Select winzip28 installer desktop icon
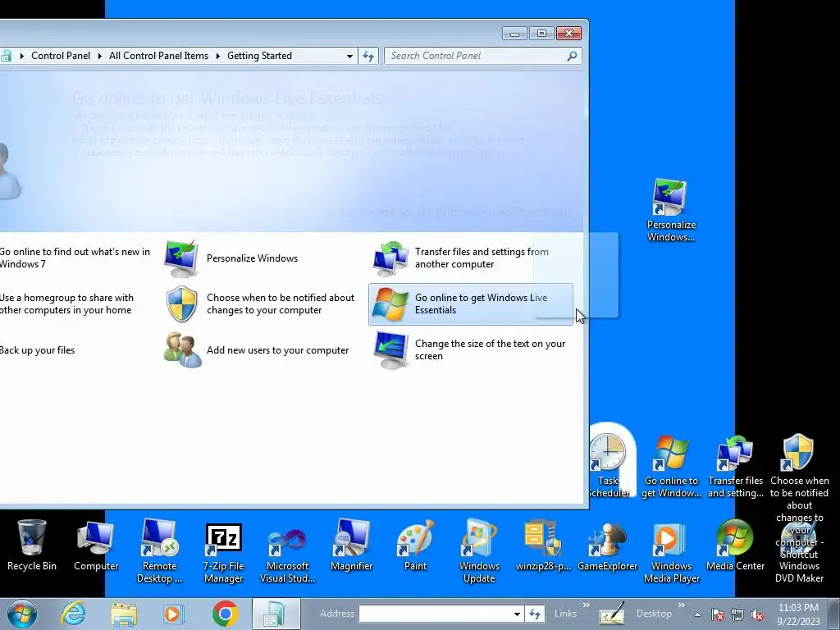Screen dimensions: 840x630 coord(543,545)
